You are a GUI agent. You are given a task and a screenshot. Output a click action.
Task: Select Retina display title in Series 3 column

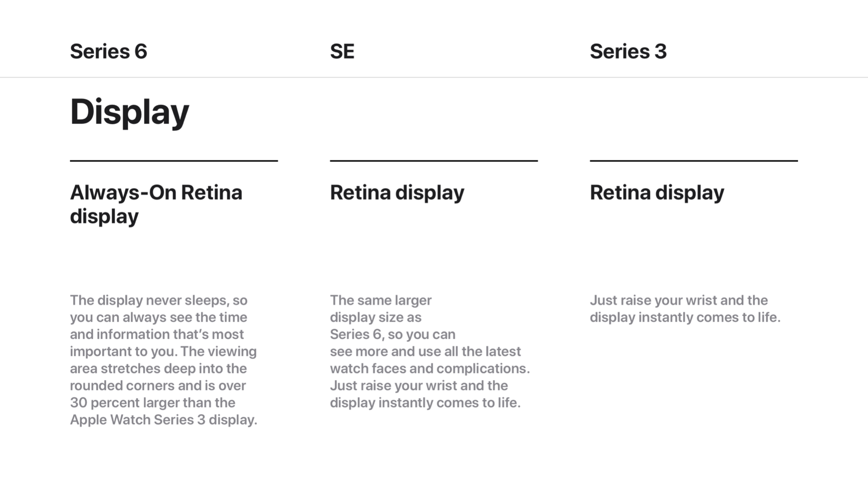point(657,192)
